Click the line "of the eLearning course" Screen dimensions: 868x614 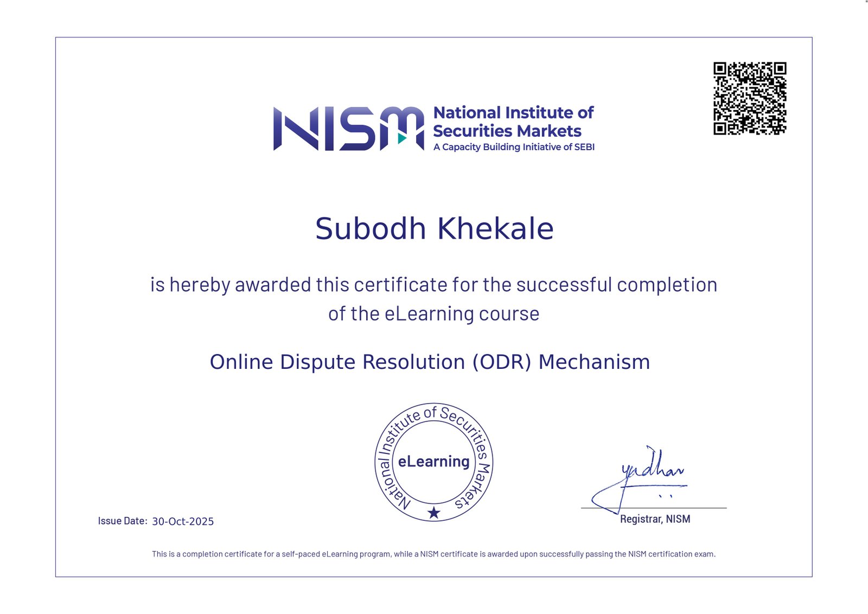pos(434,314)
